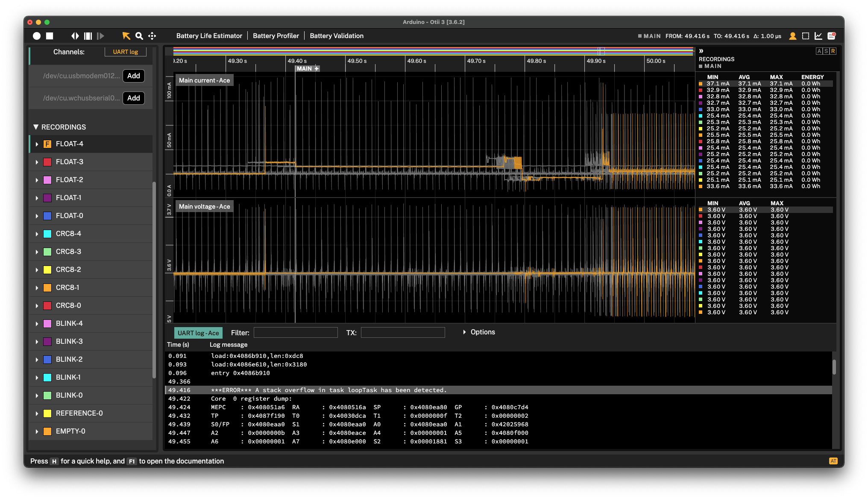Collapse the RECORDINGS section
The image size is (868, 499).
tap(36, 127)
